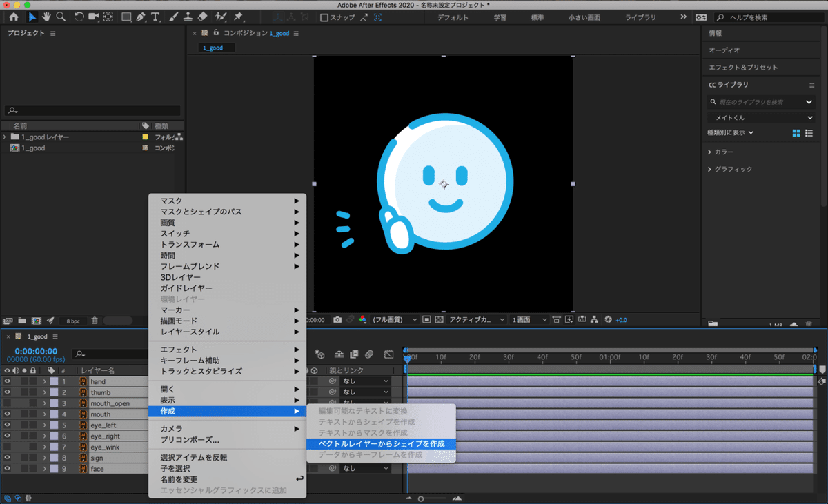
Task: Enable the スナップ checkbox
Action: coord(324,17)
